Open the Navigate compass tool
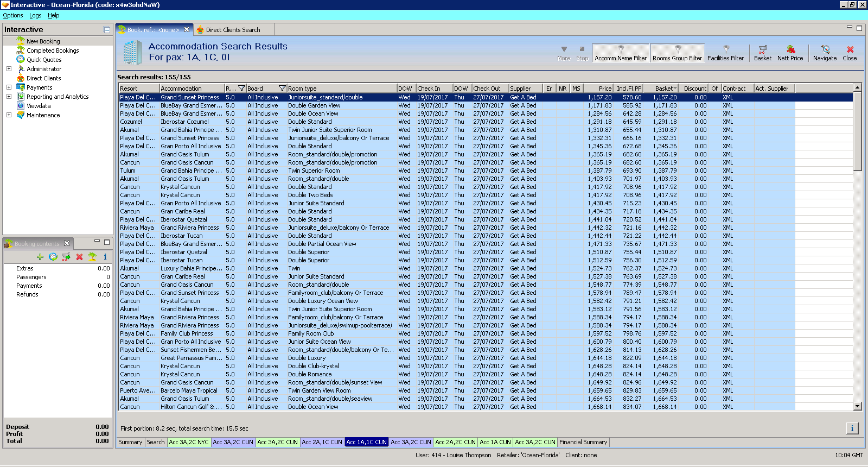Image resolution: width=868 pixels, height=467 pixels. 825,53
